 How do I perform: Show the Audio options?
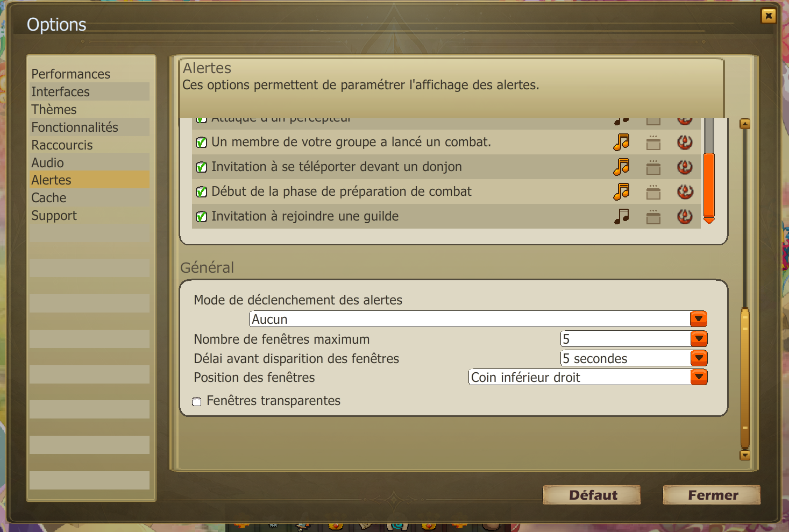coord(89,162)
